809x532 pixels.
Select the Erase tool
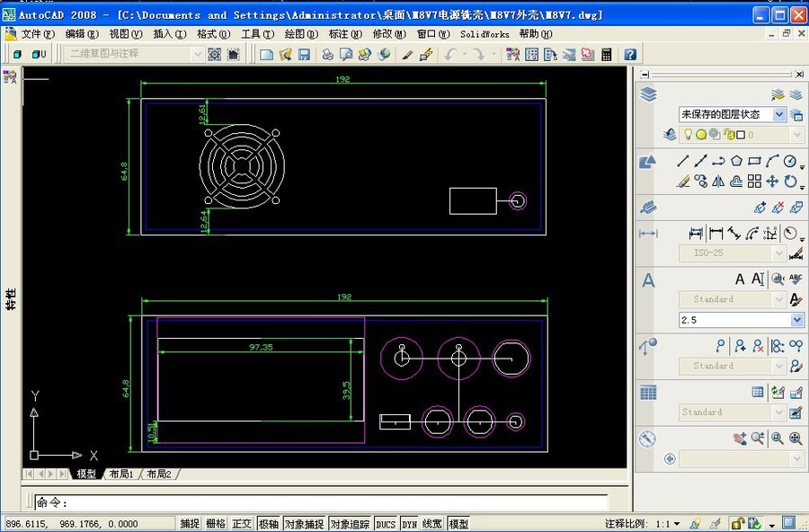[682, 182]
